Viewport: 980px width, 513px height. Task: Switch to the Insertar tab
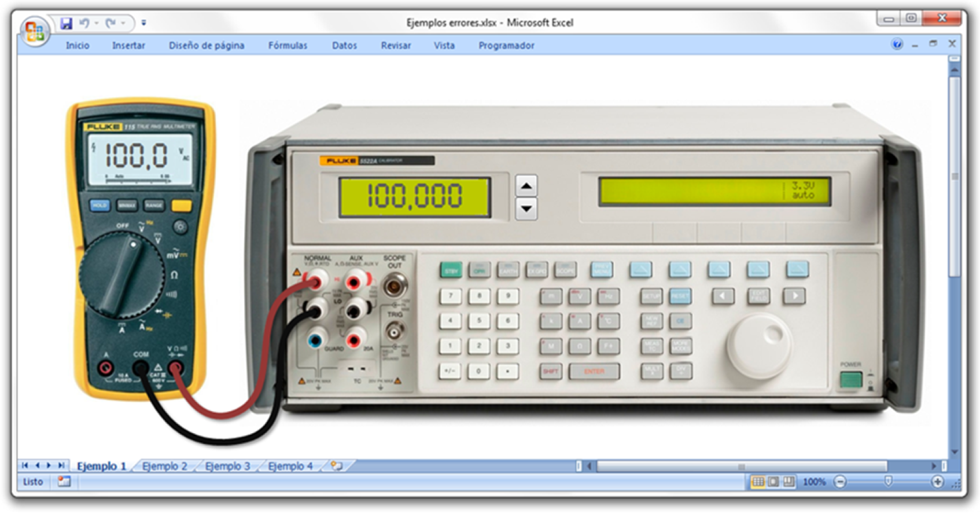click(128, 45)
